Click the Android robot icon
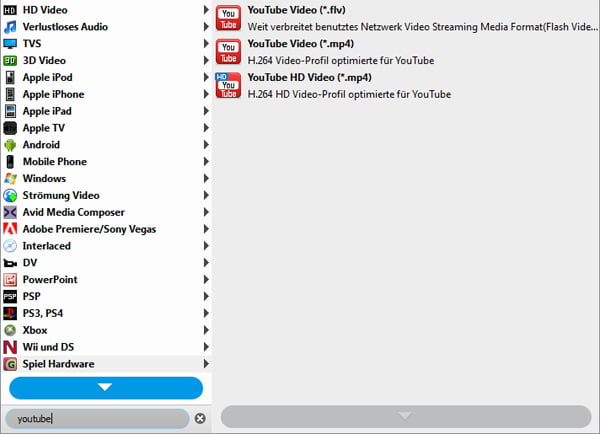 (10, 145)
